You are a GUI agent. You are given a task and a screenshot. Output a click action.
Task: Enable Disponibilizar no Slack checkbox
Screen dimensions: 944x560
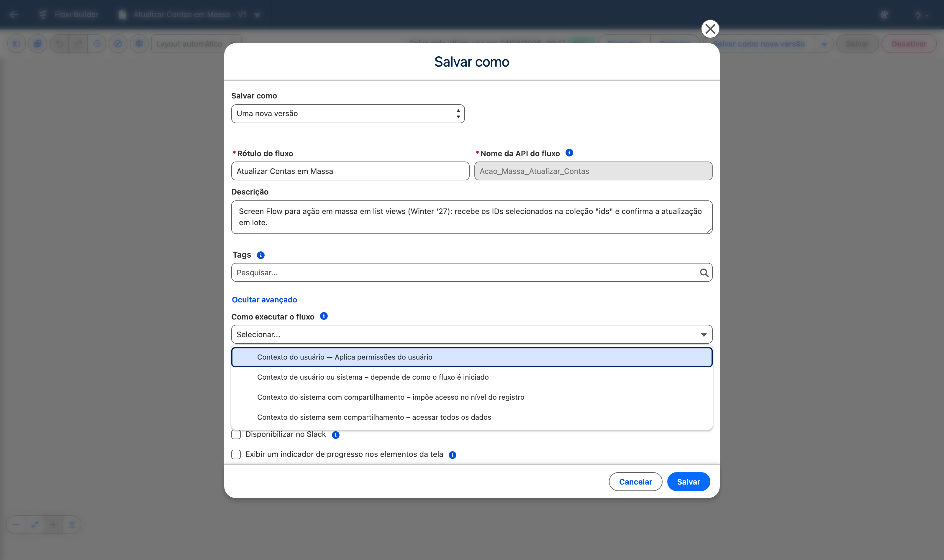(236, 434)
